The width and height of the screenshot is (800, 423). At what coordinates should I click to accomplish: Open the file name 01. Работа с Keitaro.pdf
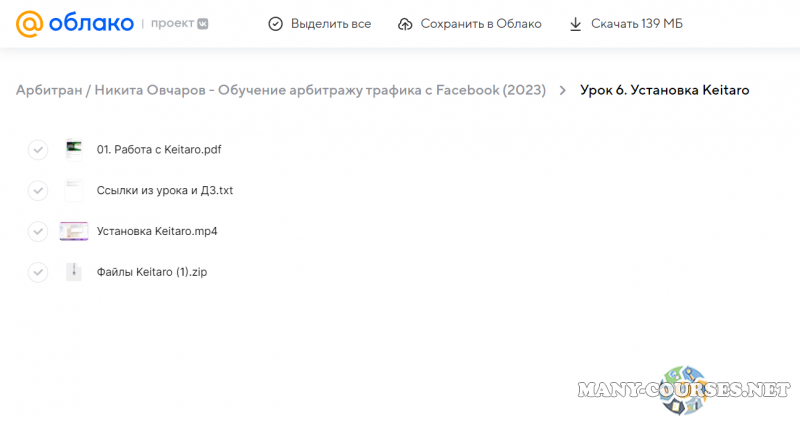point(159,150)
